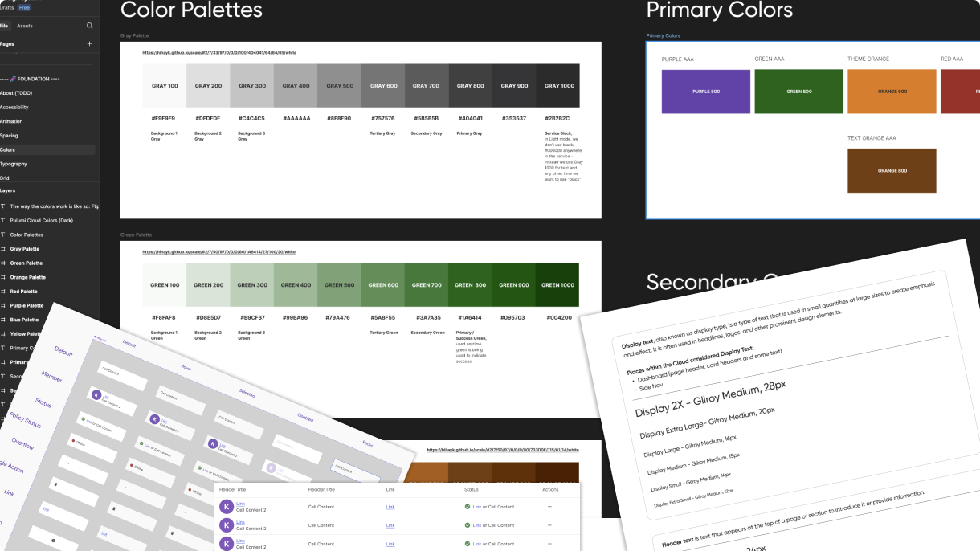Select the Red Palette layer

tap(25, 292)
